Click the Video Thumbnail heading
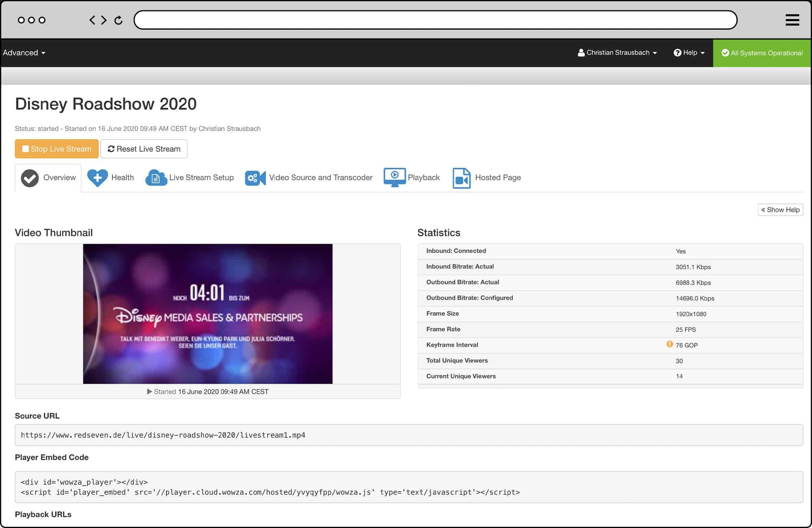 point(54,233)
